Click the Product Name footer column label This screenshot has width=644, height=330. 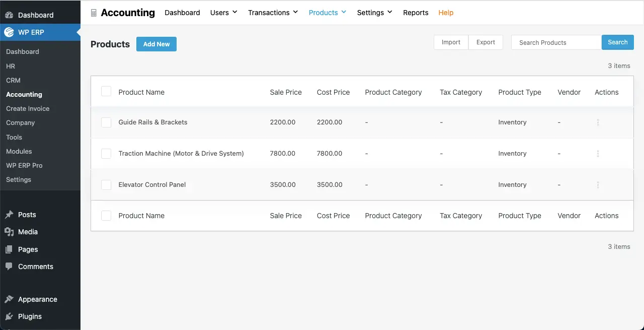141,216
